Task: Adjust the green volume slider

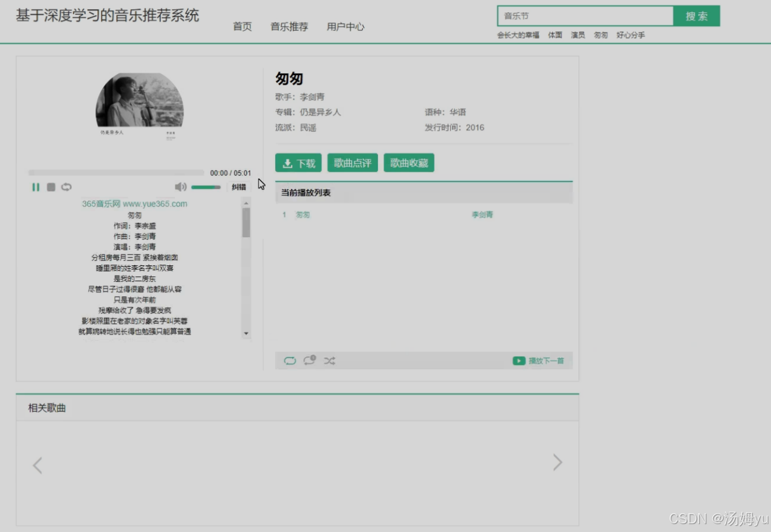Action: (x=206, y=187)
